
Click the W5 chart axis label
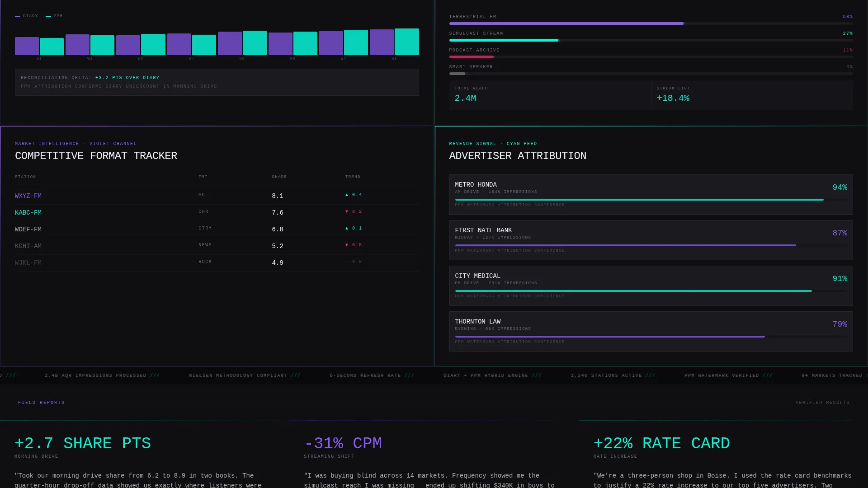click(242, 59)
